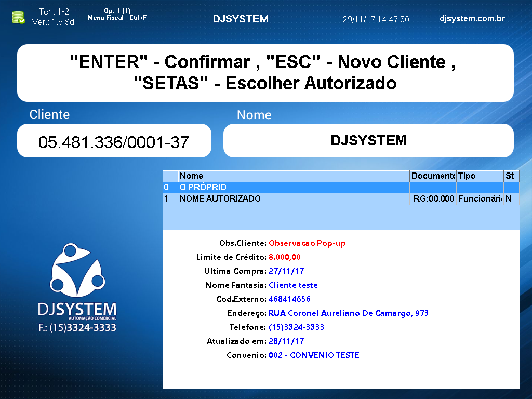Click the ENTER Confirmar instruction banner
The width and height of the screenshot is (532, 399).
tap(265, 73)
